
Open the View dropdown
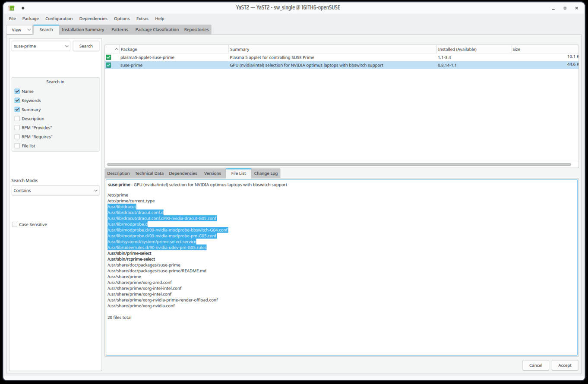pyautogui.click(x=19, y=30)
